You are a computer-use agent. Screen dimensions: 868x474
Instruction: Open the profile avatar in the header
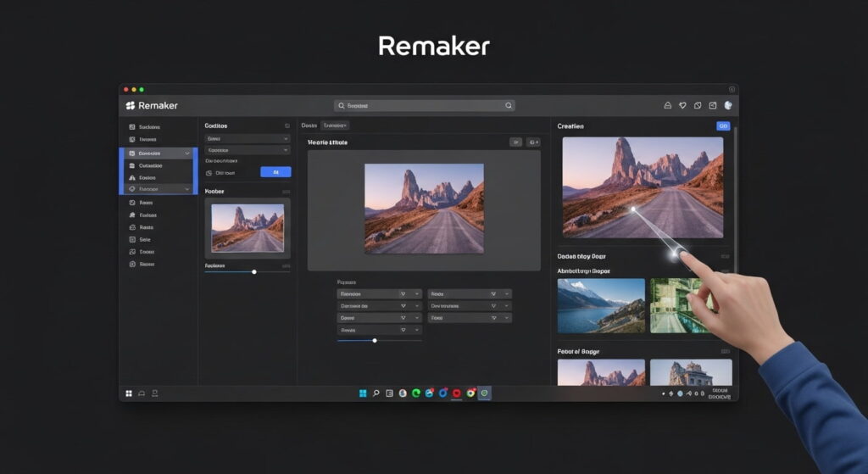click(728, 105)
